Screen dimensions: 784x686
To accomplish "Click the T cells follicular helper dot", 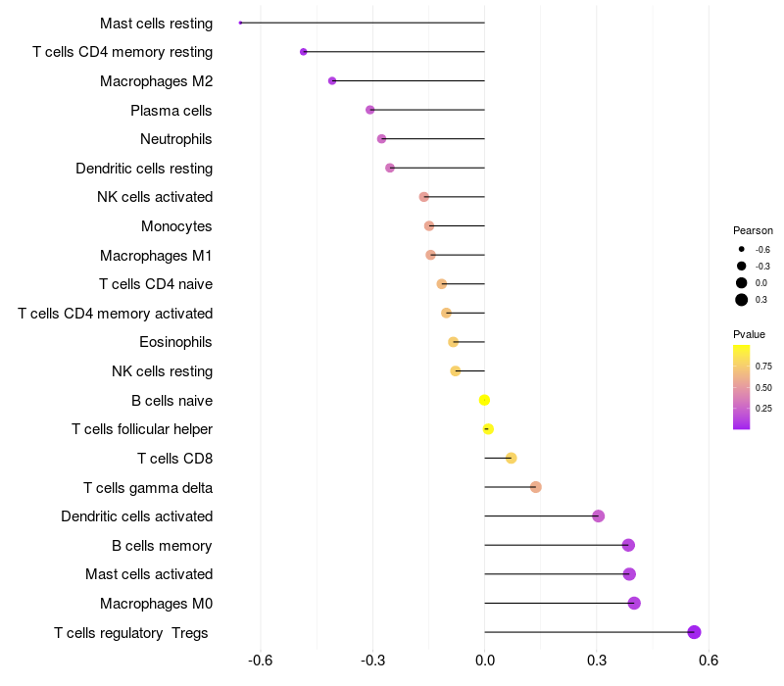I will pos(488,428).
